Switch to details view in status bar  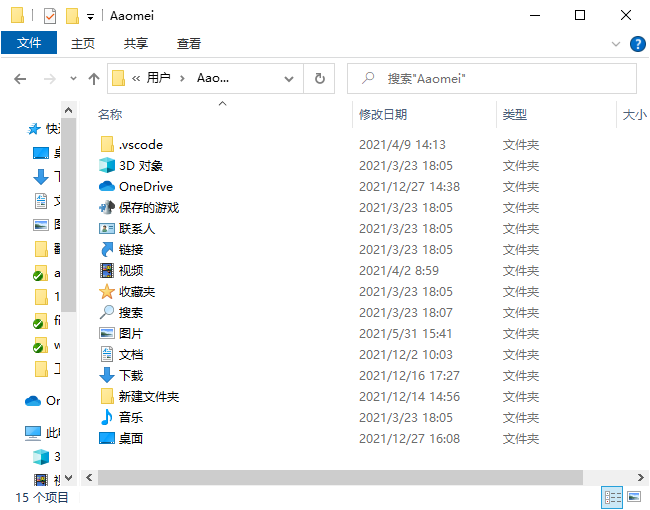(x=612, y=497)
